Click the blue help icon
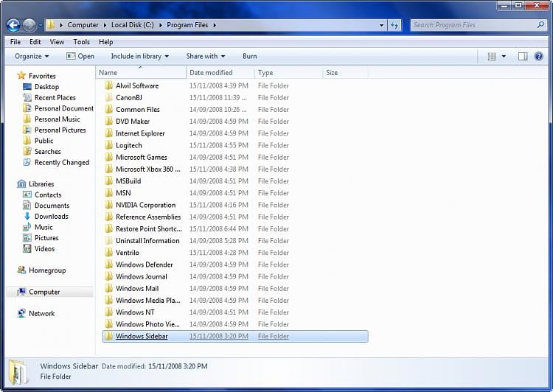Image resolution: width=553 pixels, height=392 pixels. [538, 57]
